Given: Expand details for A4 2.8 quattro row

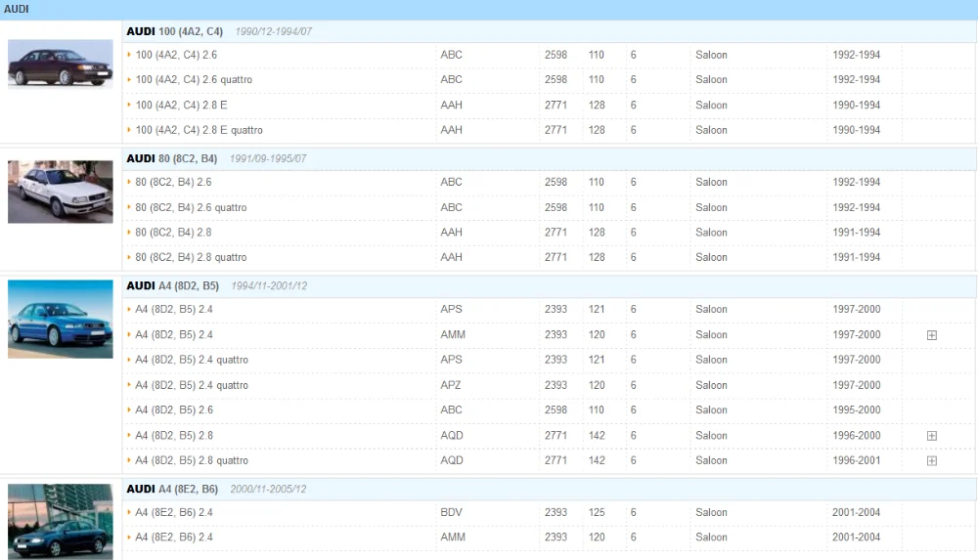Looking at the screenshot, I should 931,461.
